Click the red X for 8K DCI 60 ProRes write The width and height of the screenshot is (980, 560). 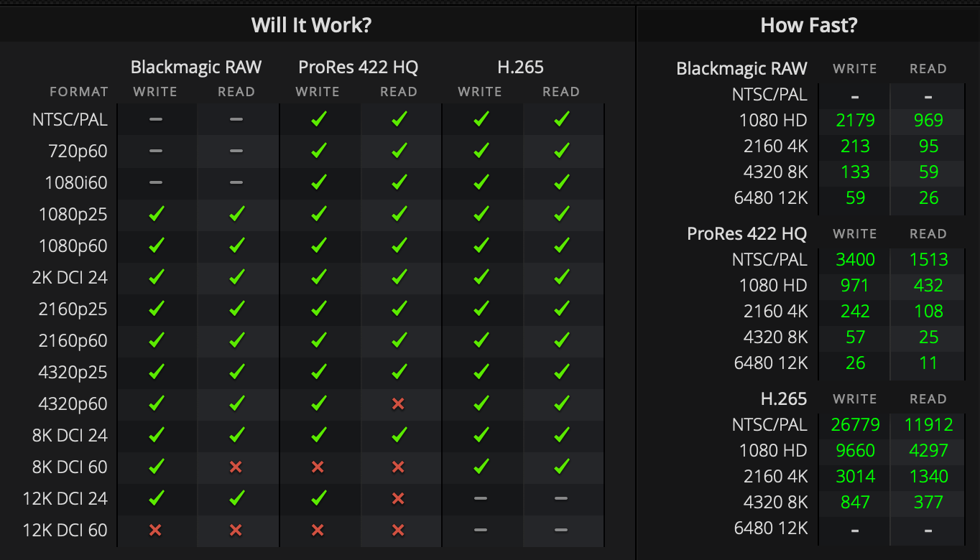click(x=318, y=467)
